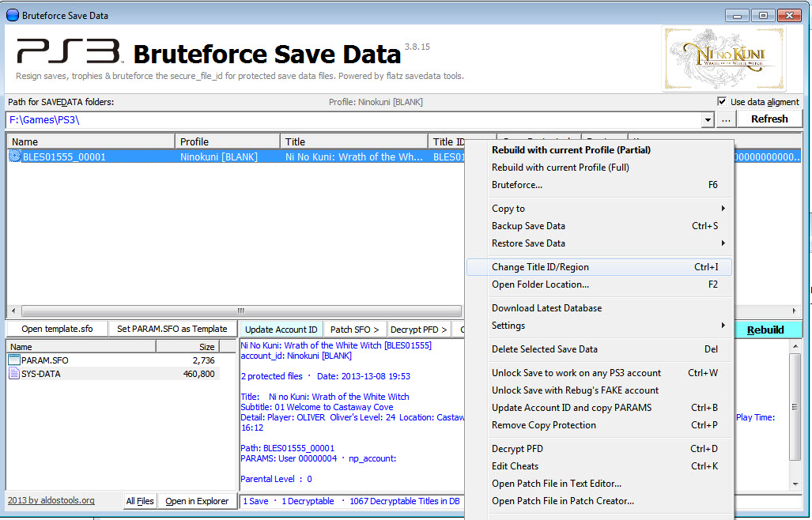Click the info panel scroll down arrow
The width and height of the screenshot is (812, 520).
(795, 484)
